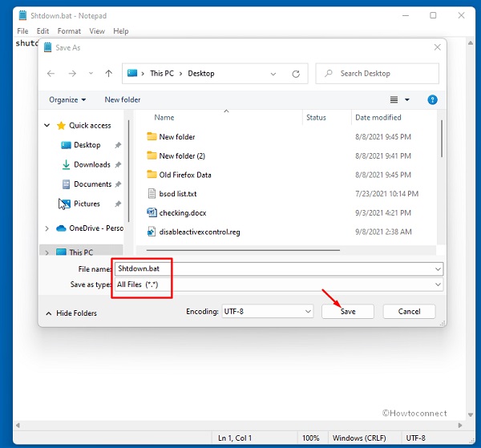Click the PC icon in address bar
The image size is (481, 448).
(132, 73)
